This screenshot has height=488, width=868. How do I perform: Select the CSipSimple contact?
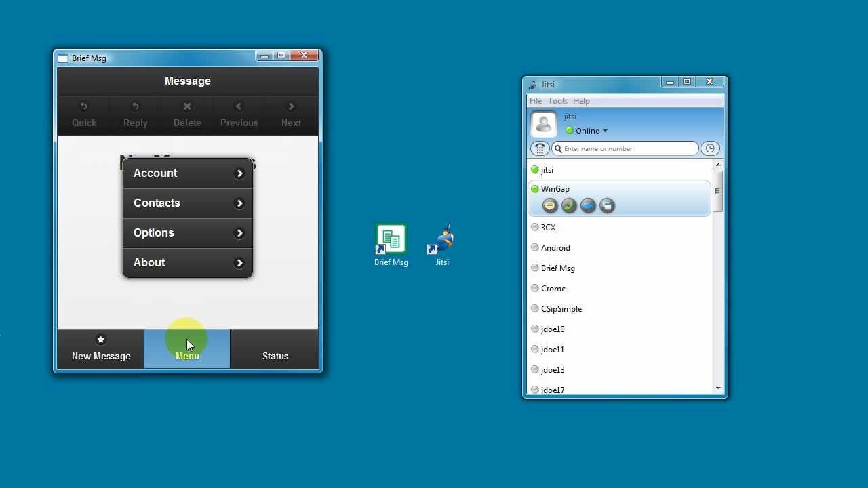pyautogui.click(x=619, y=309)
